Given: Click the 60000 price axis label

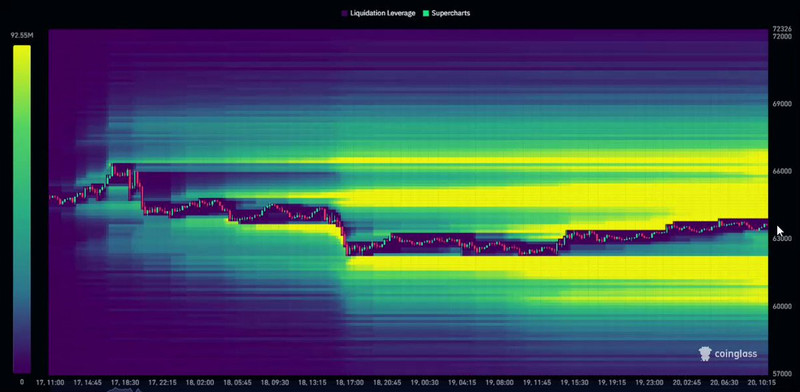Looking at the screenshot, I should [x=782, y=306].
